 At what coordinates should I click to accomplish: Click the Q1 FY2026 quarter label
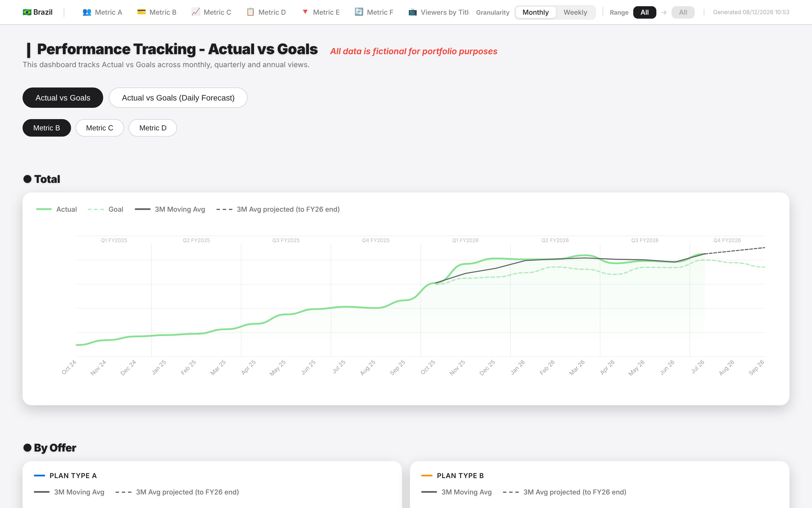click(465, 240)
